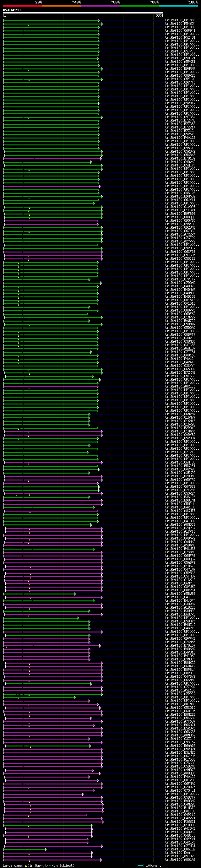Select the UniRef100_A5DAM8 label
This screenshot has height=868, width=201.
click(x=180, y=545)
